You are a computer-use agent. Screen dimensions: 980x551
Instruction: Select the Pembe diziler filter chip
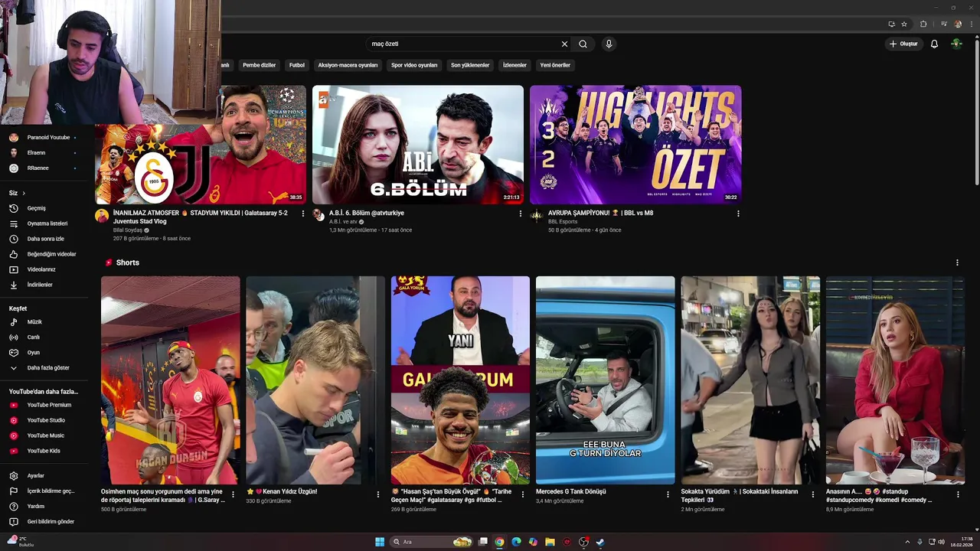(x=259, y=65)
